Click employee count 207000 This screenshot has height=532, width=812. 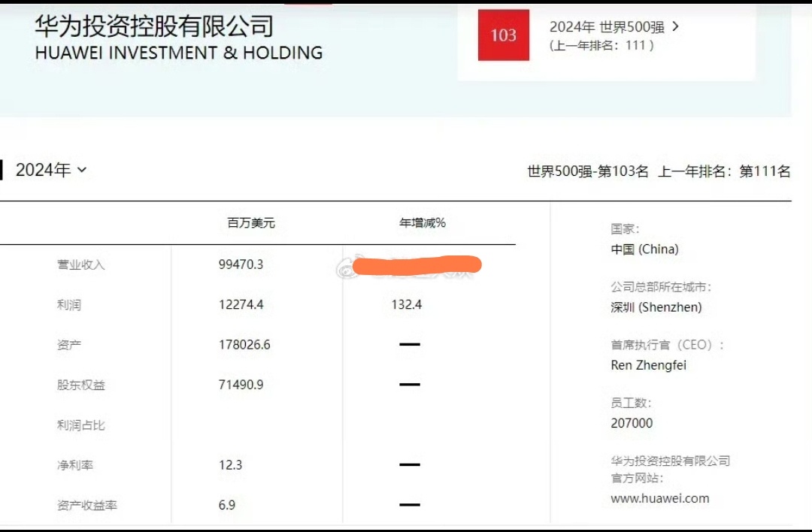[632, 423]
